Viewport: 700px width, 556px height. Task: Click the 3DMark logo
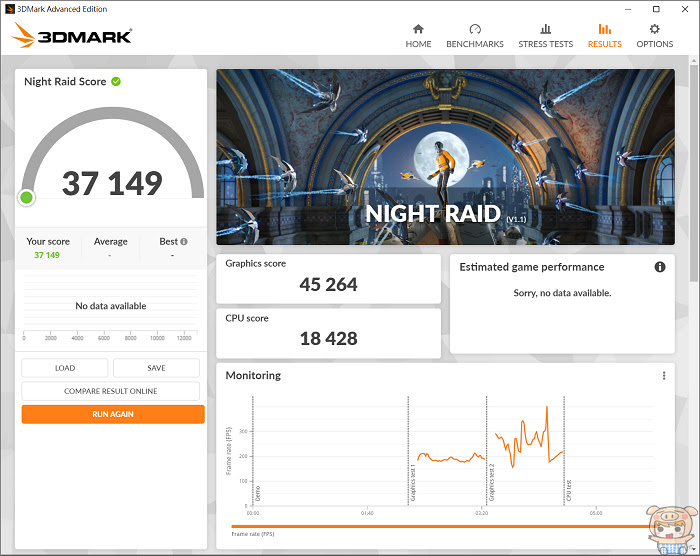[x=71, y=35]
